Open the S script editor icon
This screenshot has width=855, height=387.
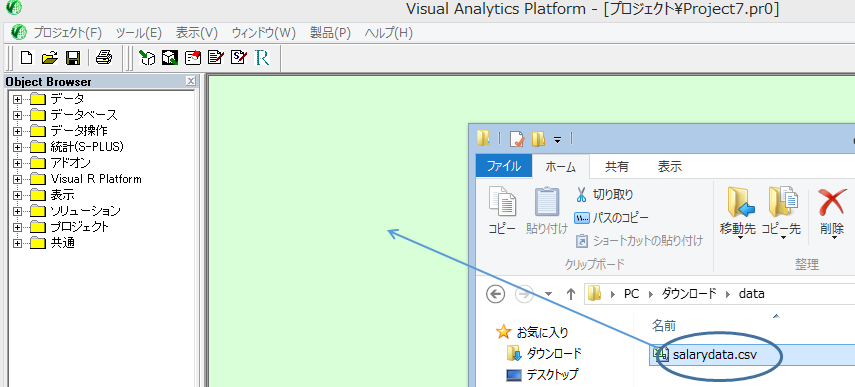tap(239, 57)
